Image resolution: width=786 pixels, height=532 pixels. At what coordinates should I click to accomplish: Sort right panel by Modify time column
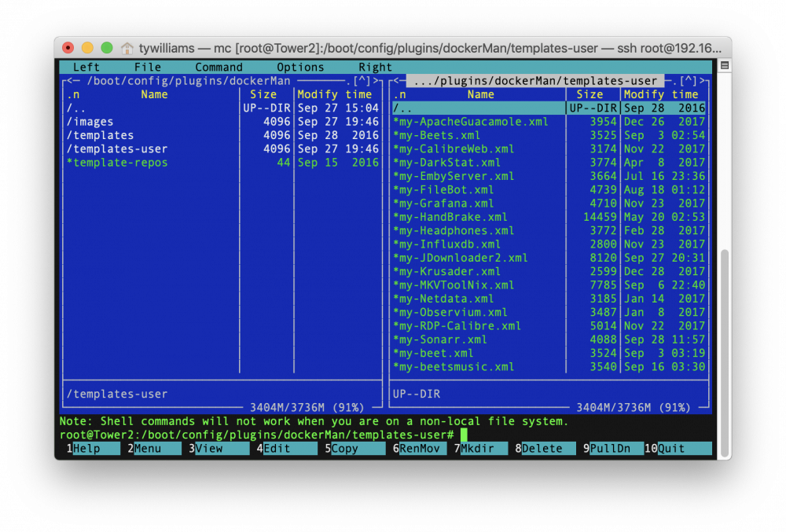[661, 94]
